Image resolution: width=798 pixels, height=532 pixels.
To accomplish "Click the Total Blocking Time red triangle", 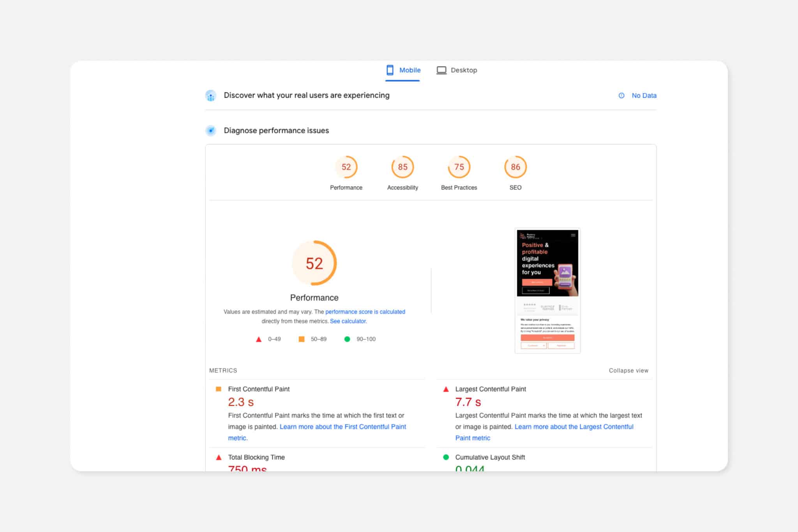I will pos(219,457).
